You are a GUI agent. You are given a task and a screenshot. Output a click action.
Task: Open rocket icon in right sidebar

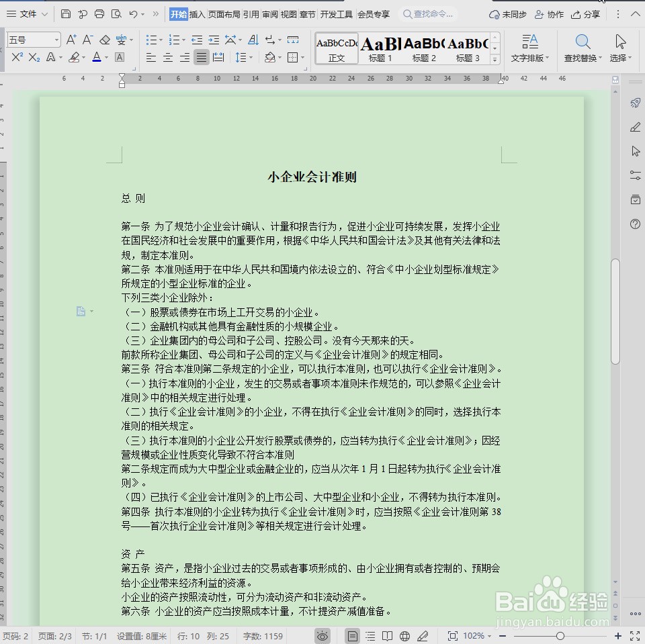[x=635, y=103]
